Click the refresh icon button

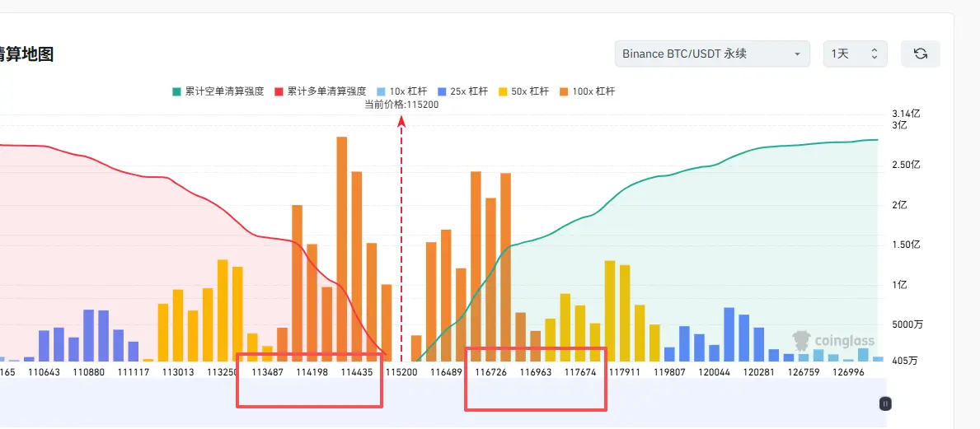pos(920,54)
